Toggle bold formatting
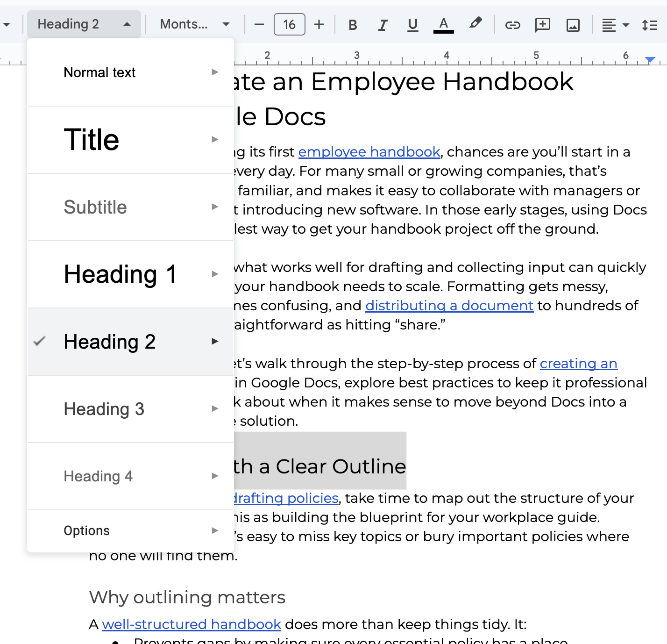The image size is (667, 644). pos(353,25)
